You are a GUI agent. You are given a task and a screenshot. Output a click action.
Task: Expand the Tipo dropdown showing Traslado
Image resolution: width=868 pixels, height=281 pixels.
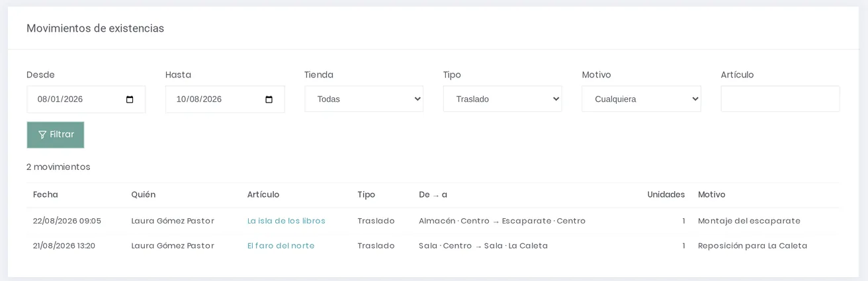[x=503, y=99]
